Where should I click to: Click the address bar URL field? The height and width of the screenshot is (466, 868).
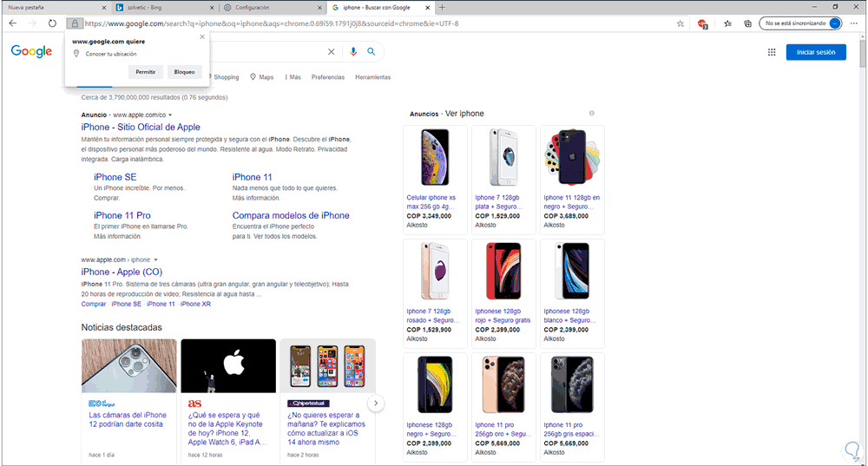(377, 23)
